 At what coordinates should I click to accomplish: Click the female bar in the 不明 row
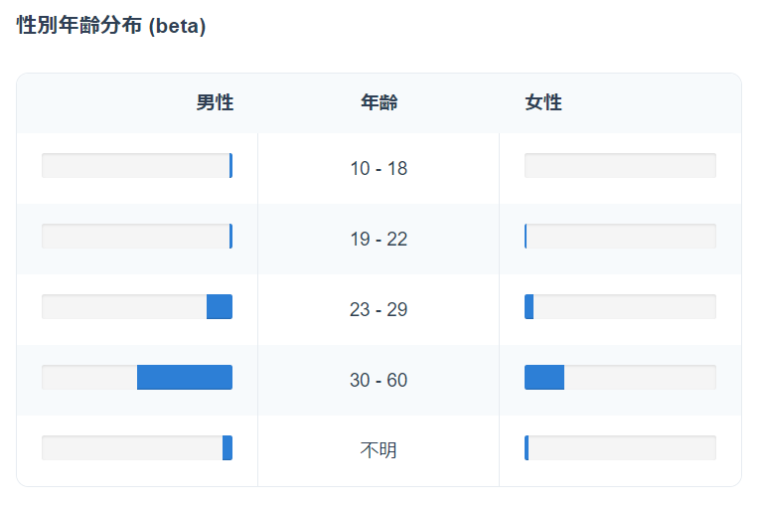click(x=620, y=448)
